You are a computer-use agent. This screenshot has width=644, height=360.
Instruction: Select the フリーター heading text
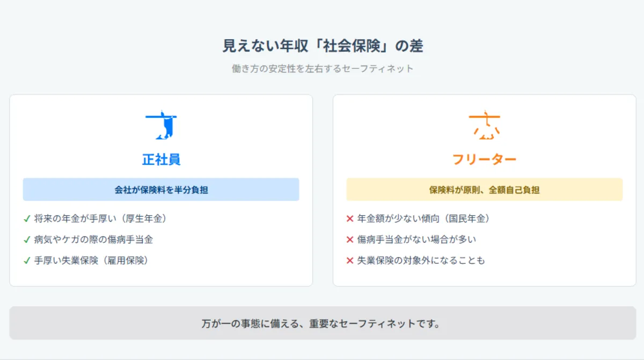pyautogui.click(x=484, y=160)
